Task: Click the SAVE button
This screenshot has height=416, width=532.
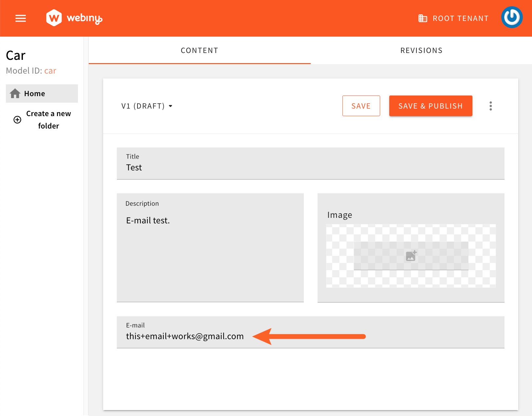Action: click(x=361, y=106)
